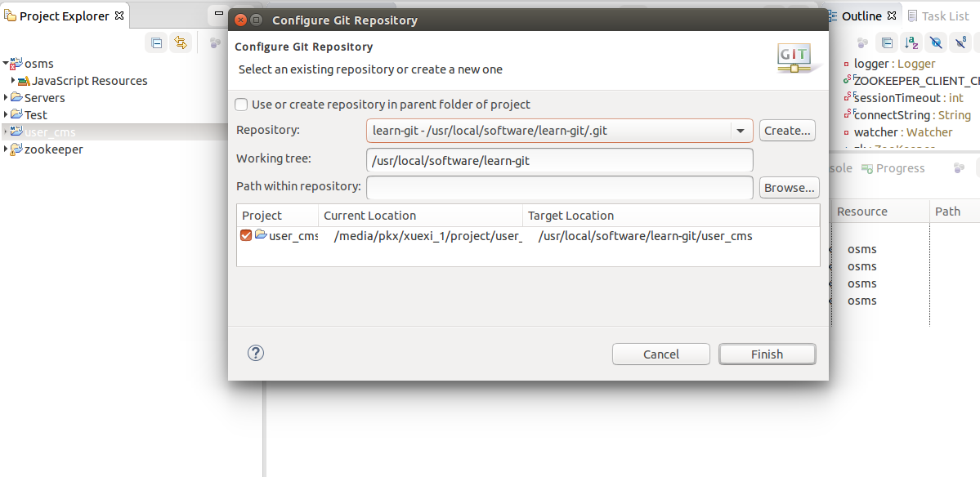Collapse the osms project tree node
The width and height of the screenshot is (980, 477).
pyautogui.click(x=6, y=63)
